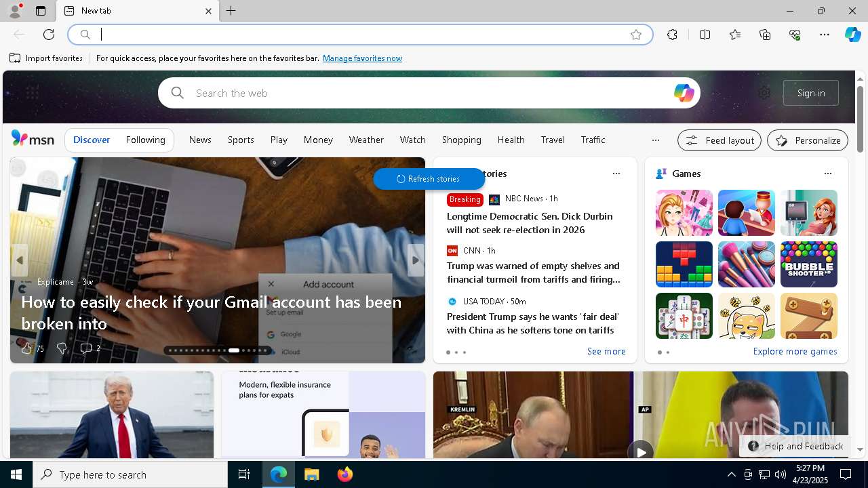Read Dick Durbin re-election story
This screenshot has height=488, width=868.
[530, 223]
